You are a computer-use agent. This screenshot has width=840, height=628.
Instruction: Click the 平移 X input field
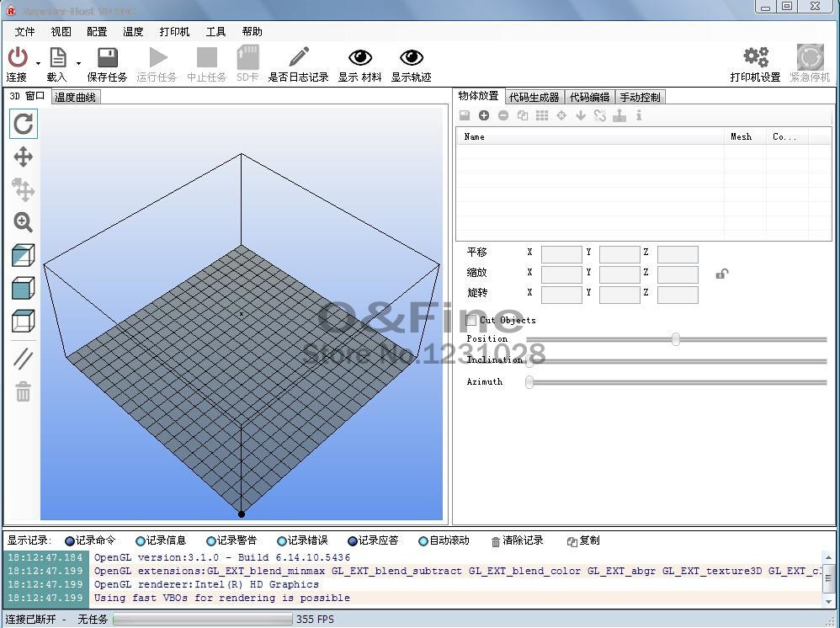coord(561,254)
